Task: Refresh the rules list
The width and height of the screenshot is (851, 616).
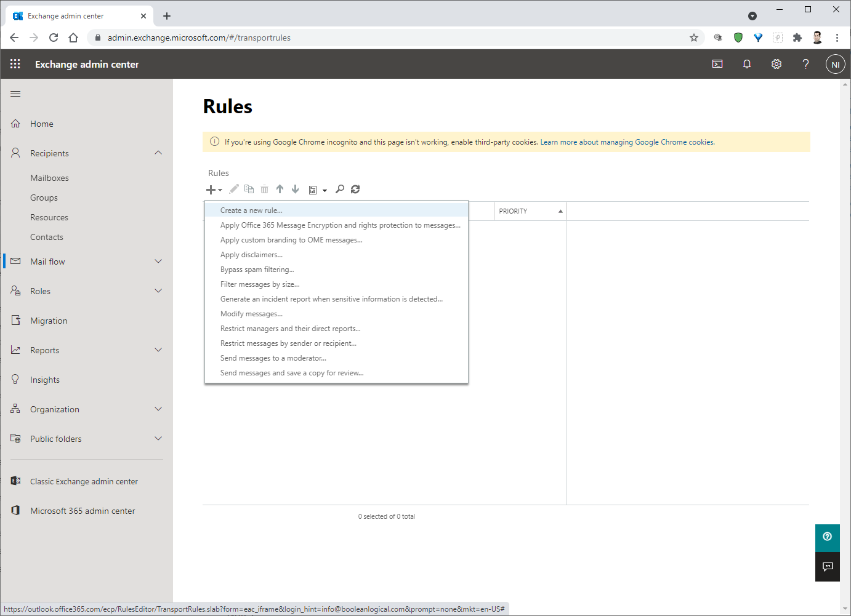Action: (x=355, y=189)
